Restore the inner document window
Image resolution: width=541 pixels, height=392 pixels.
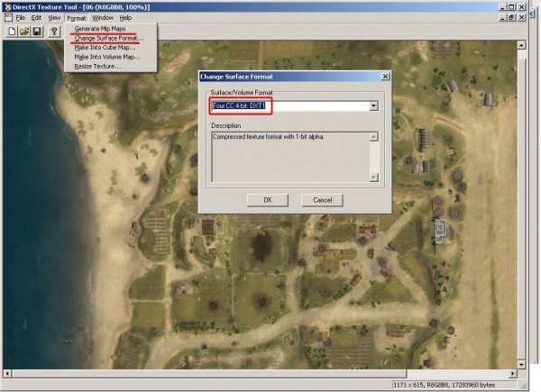(511, 18)
